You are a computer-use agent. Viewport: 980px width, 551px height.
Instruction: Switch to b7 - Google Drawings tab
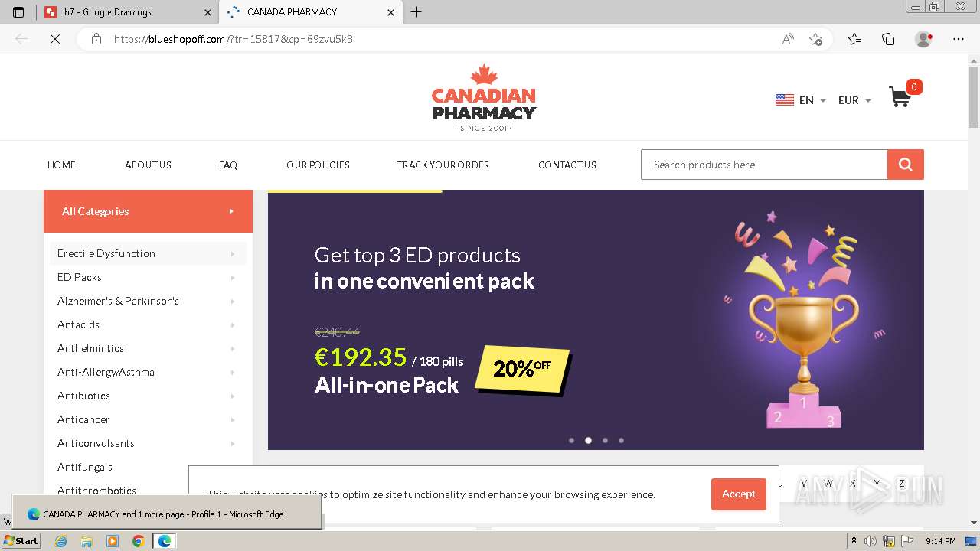coord(127,12)
